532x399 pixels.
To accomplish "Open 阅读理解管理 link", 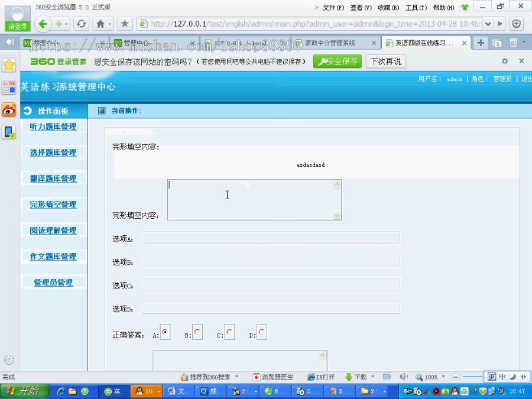I will [x=53, y=231].
